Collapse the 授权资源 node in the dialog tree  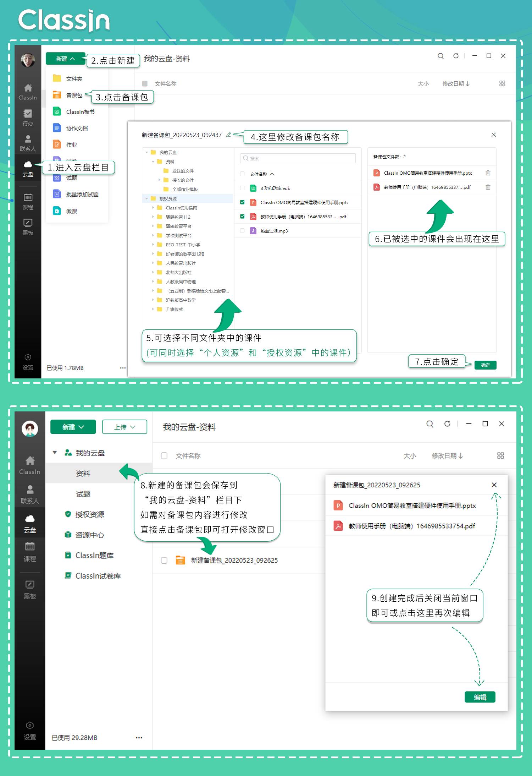147,198
